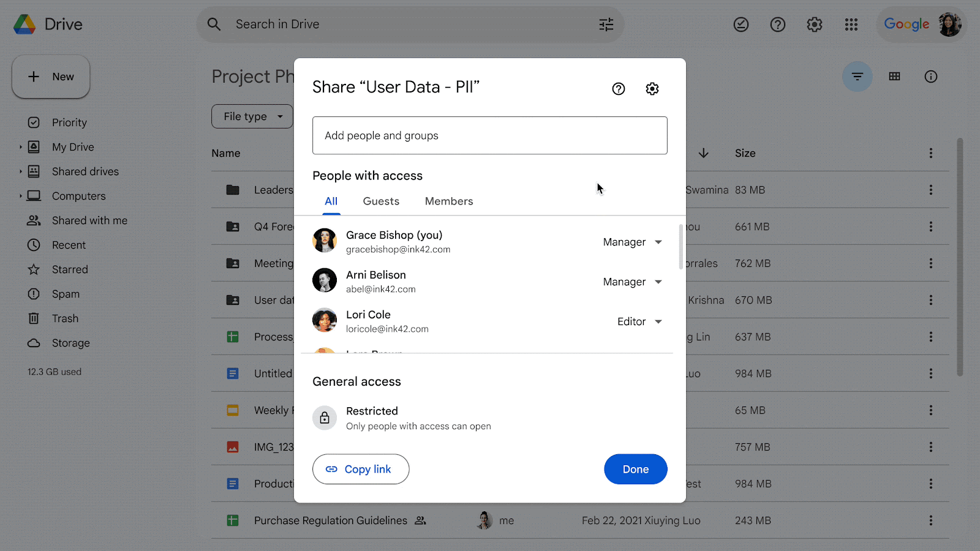Change Grace Bishop's Manager role
This screenshot has height=551, width=980.
point(632,242)
